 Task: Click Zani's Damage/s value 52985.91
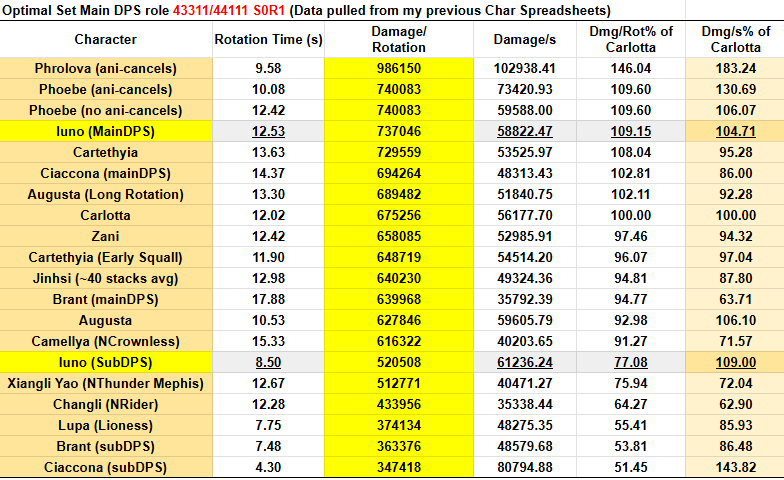(x=524, y=236)
